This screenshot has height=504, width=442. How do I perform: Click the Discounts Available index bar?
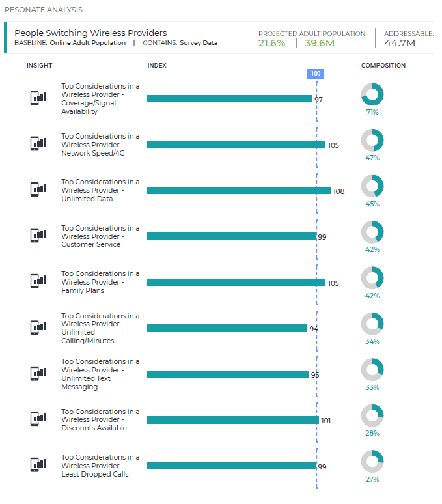point(232,420)
